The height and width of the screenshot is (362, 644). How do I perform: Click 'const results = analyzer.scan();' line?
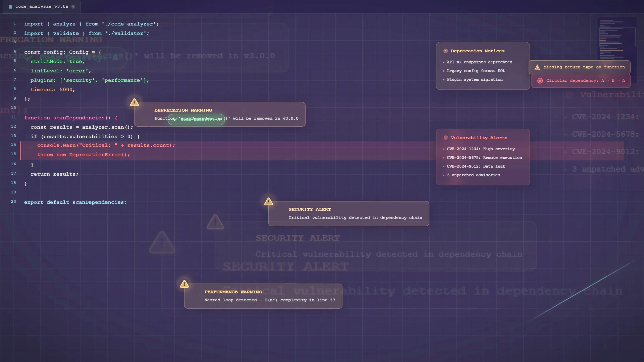[82, 127]
